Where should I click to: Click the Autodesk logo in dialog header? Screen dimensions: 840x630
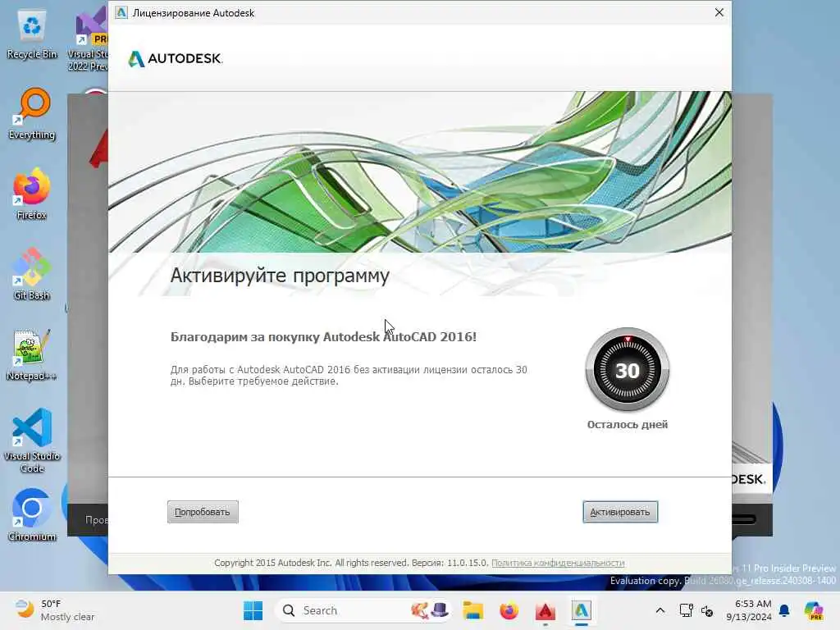click(176, 58)
